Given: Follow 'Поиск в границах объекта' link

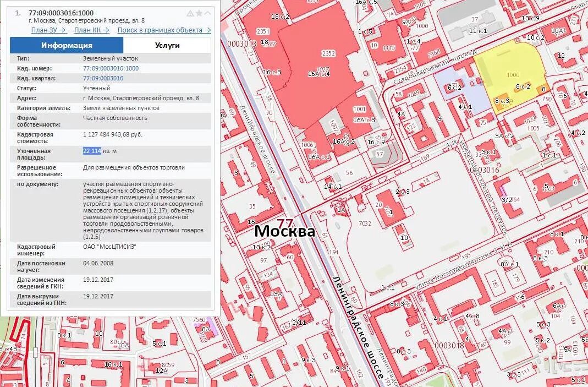Looking at the screenshot, I should point(164,30).
